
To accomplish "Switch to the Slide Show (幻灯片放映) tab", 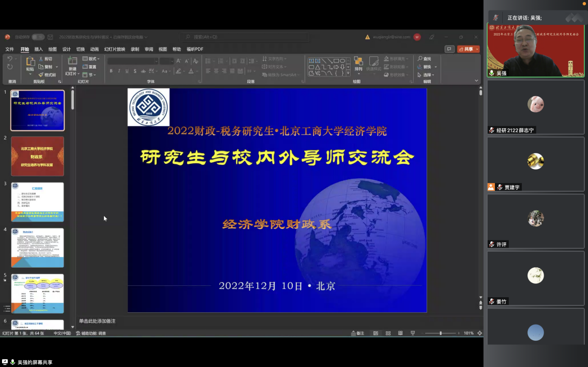I will [114, 49].
